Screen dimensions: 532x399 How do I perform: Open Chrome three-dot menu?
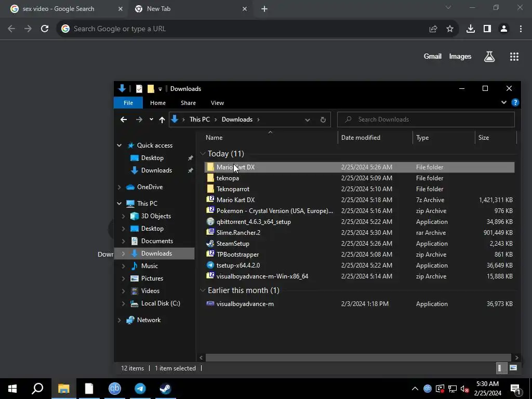(x=521, y=29)
